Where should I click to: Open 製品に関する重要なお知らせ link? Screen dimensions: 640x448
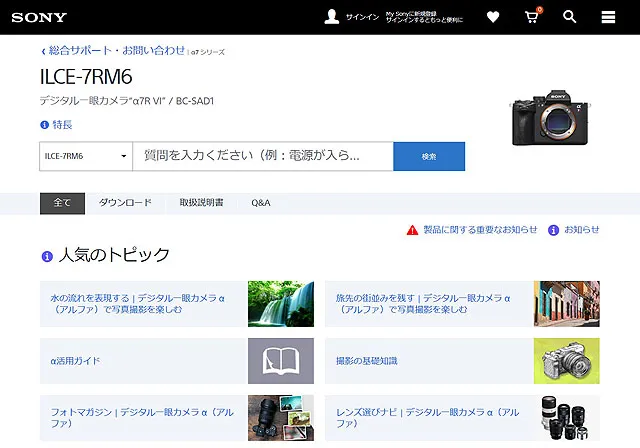point(480,230)
